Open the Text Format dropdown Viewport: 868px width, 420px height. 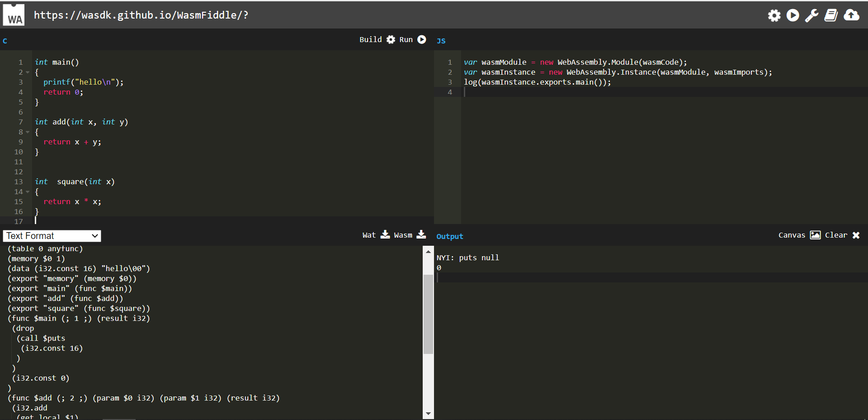point(52,236)
